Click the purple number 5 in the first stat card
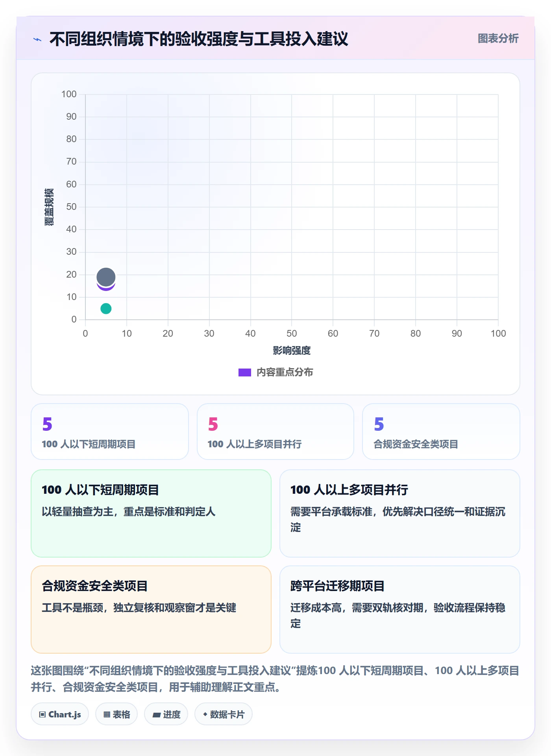 [47, 424]
